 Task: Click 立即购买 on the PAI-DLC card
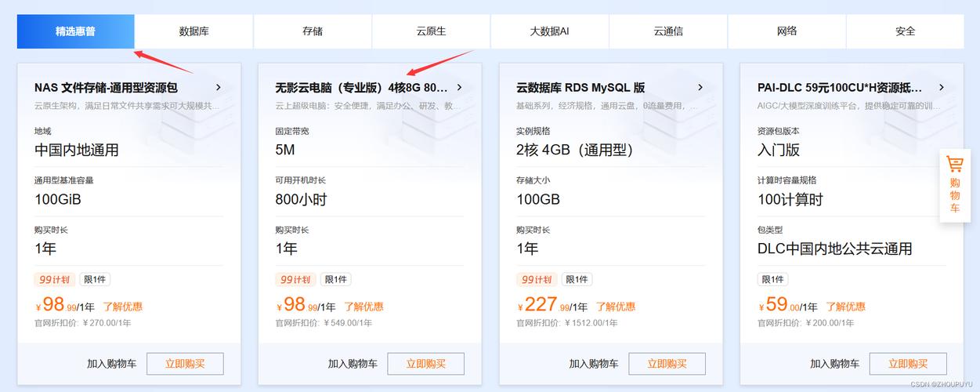[x=908, y=364]
